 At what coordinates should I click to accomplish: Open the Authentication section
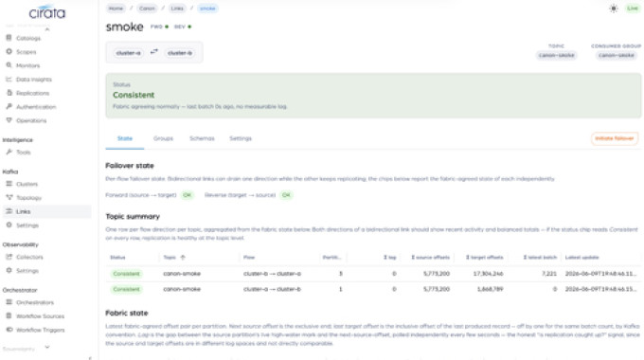pos(36,107)
